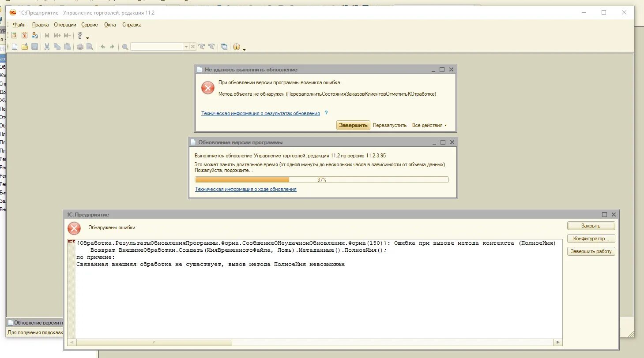The height and width of the screenshot is (358, 644).
Task: Select the Возврат ВнешниеОбработки.Создать code line
Action: (238, 250)
